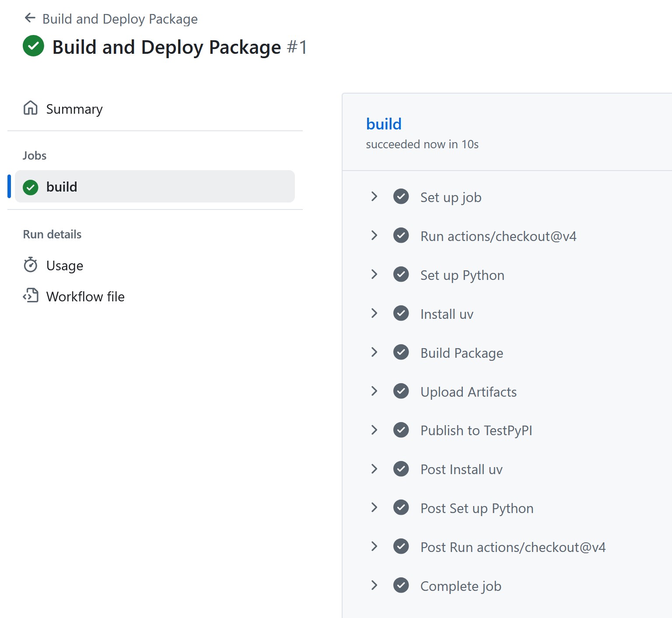Open the Summary page

point(74,109)
